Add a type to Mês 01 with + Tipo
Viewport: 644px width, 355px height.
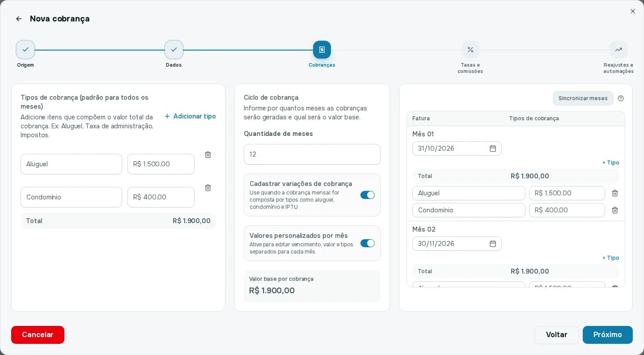tap(611, 163)
